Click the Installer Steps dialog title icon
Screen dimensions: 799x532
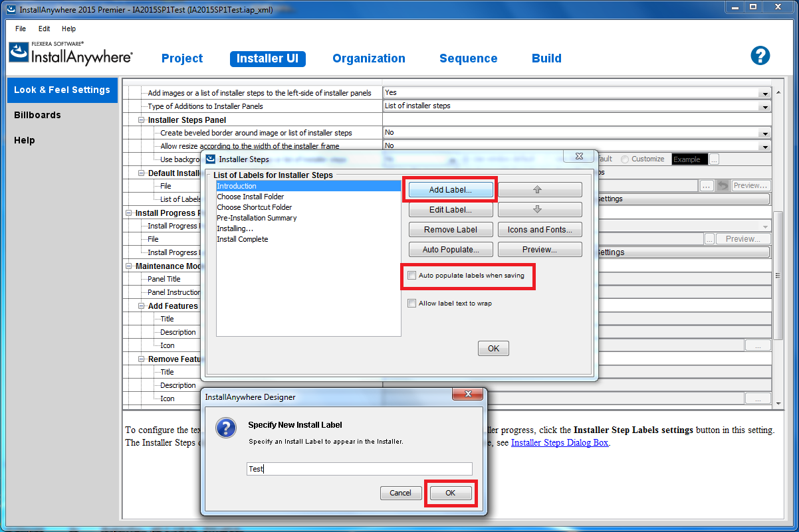click(211, 159)
